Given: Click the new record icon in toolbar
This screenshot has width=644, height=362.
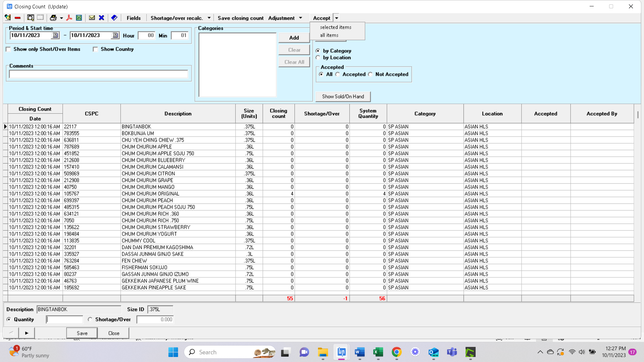Looking at the screenshot, I should click(x=8, y=18).
